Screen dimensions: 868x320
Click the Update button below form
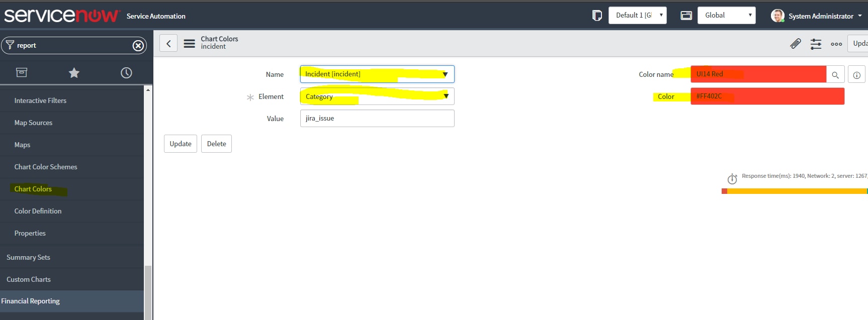pos(180,144)
